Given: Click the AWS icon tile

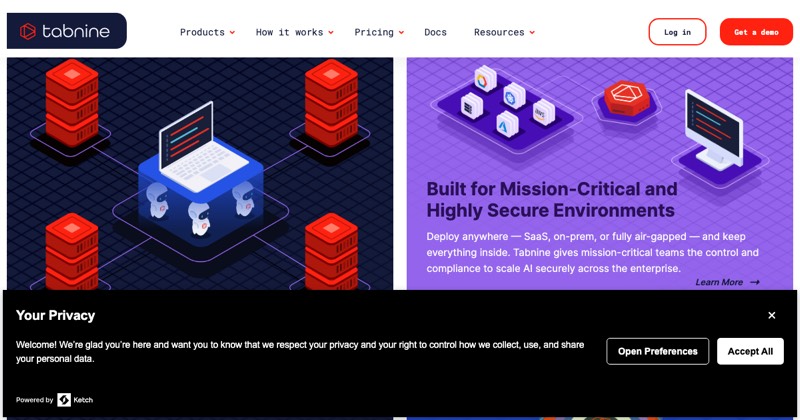Looking at the screenshot, I should (543, 112).
